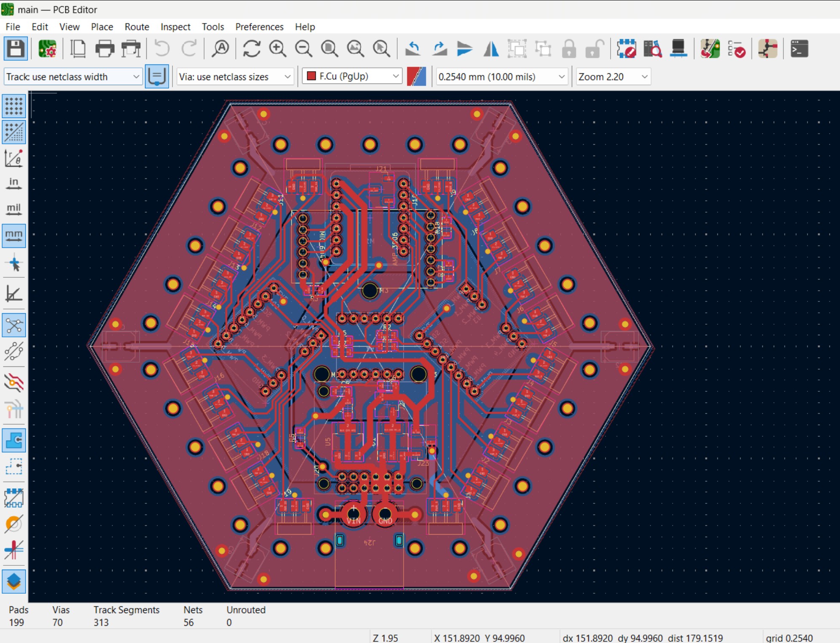Run Design Rules Checker icon
This screenshot has height=643, width=840.
pos(736,49)
